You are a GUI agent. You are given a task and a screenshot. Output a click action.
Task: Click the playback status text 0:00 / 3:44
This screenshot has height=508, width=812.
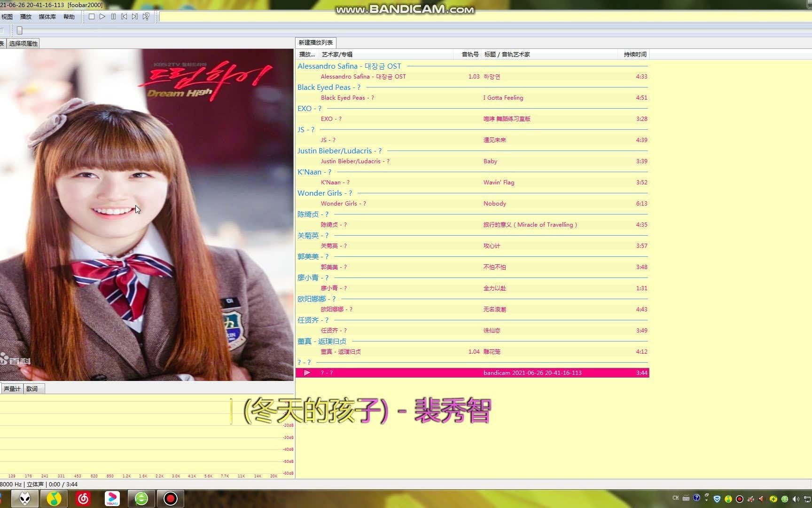63,484
